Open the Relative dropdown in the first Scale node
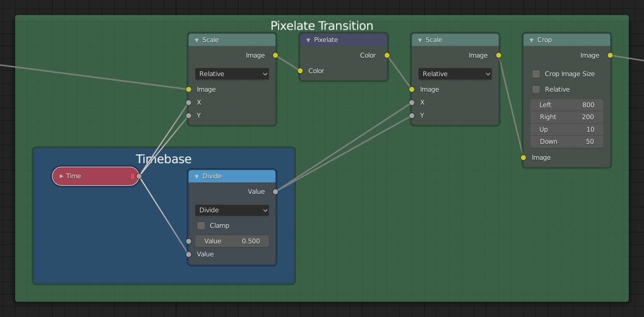This screenshot has width=644, height=317. point(232,74)
